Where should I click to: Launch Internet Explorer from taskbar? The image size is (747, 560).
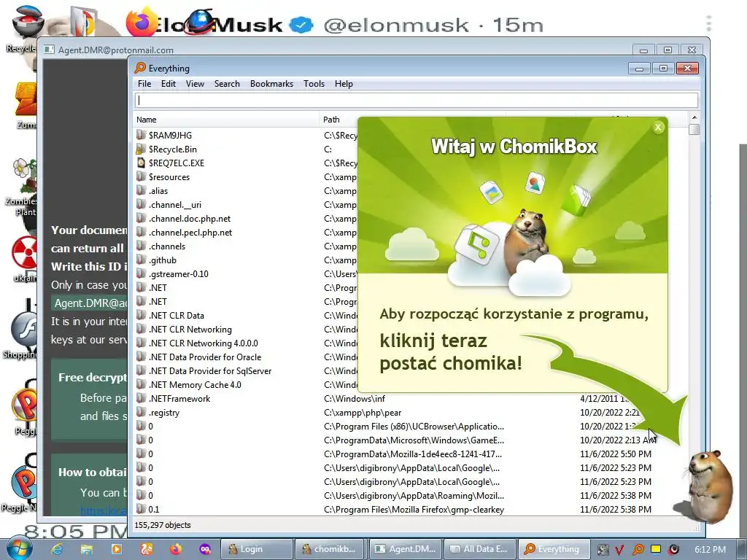57,549
